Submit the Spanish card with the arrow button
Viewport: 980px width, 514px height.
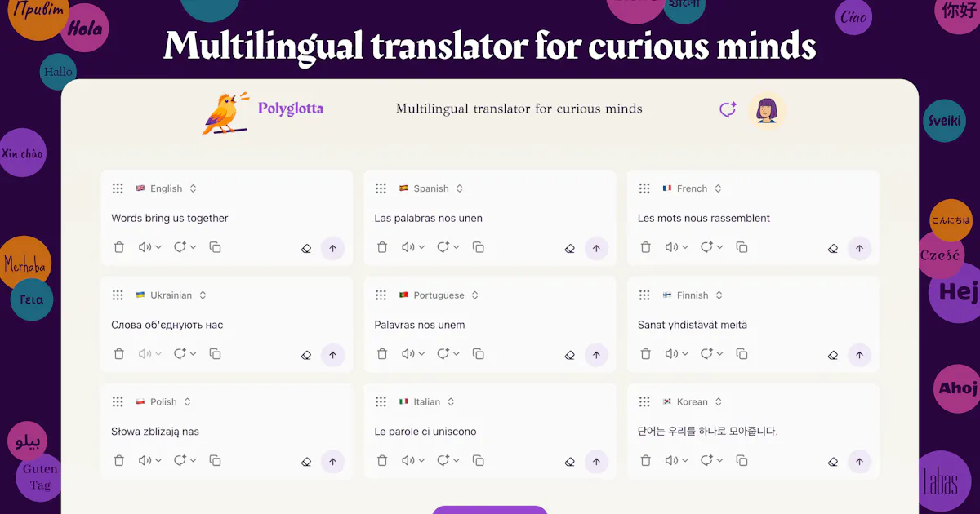[x=596, y=249]
